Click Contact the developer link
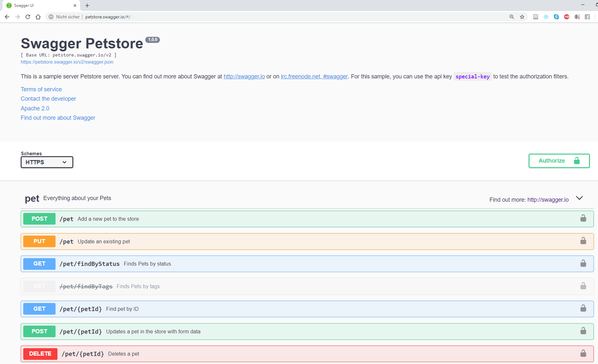The image size is (598, 364). click(x=48, y=99)
